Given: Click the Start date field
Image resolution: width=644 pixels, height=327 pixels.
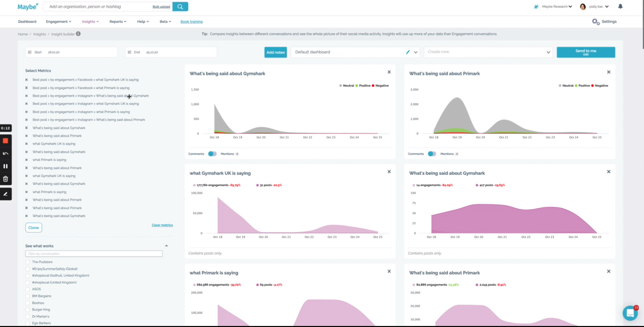Looking at the screenshot, I should tap(71, 52).
